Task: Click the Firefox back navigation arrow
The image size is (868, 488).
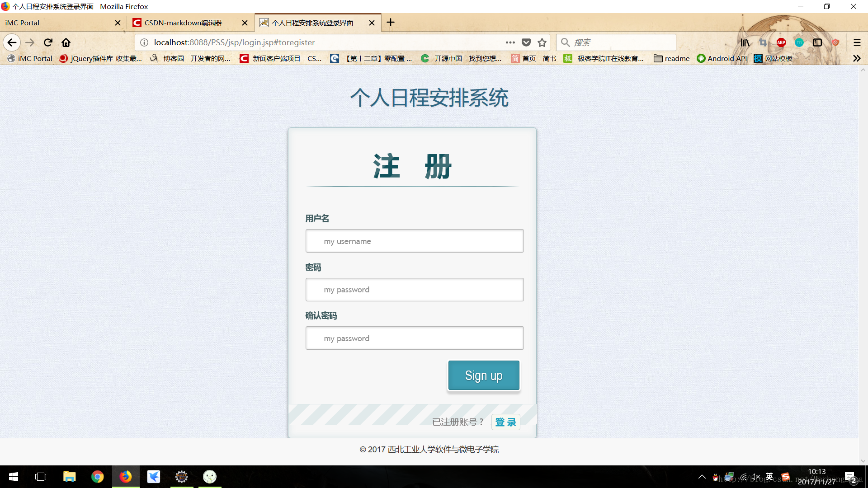Action: point(11,42)
